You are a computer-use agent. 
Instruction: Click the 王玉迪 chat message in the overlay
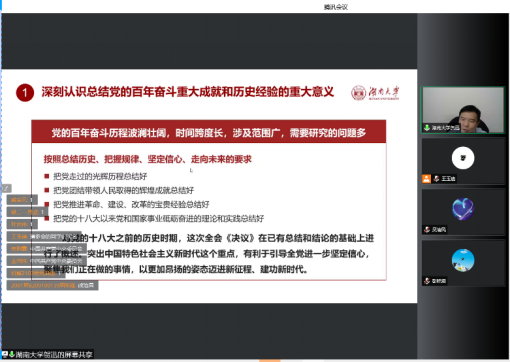pos(44,236)
